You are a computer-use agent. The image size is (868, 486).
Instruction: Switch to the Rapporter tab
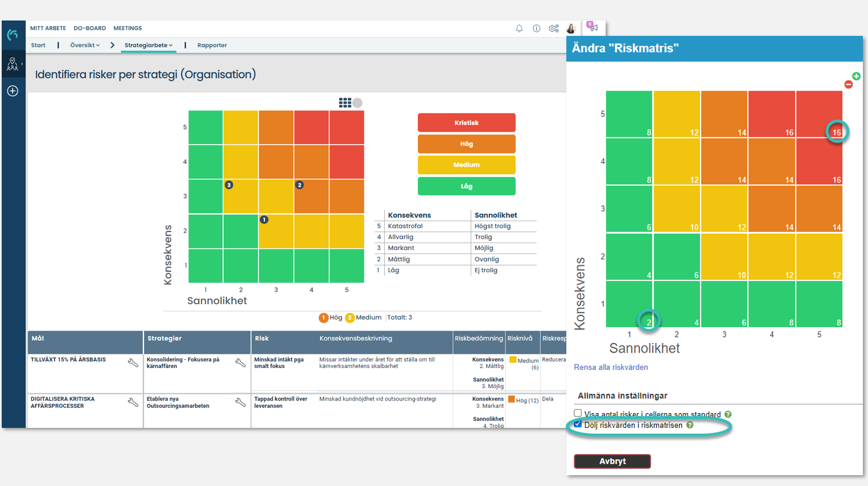212,45
